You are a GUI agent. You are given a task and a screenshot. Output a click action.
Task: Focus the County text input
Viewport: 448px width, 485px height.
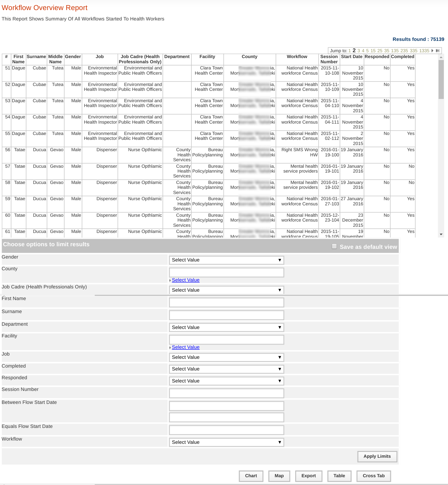coord(226,273)
